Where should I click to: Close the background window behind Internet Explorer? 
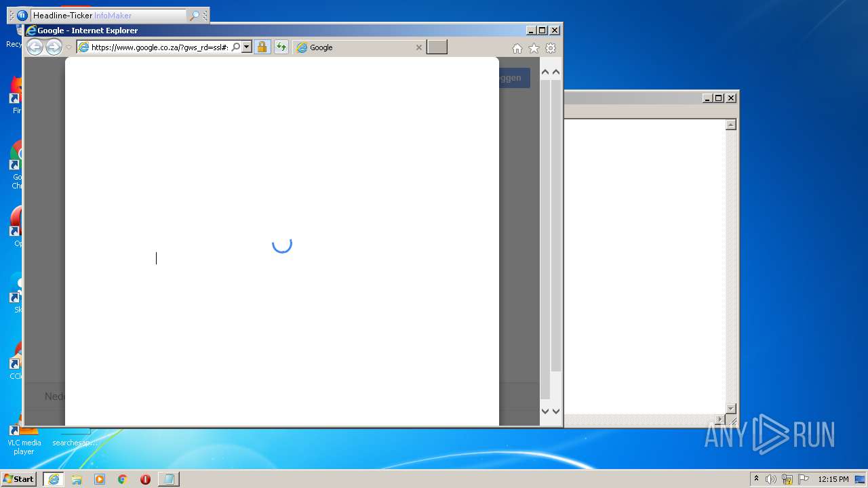(731, 98)
